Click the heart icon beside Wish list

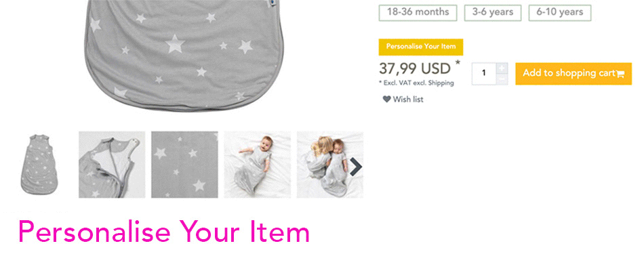[x=386, y=99]
